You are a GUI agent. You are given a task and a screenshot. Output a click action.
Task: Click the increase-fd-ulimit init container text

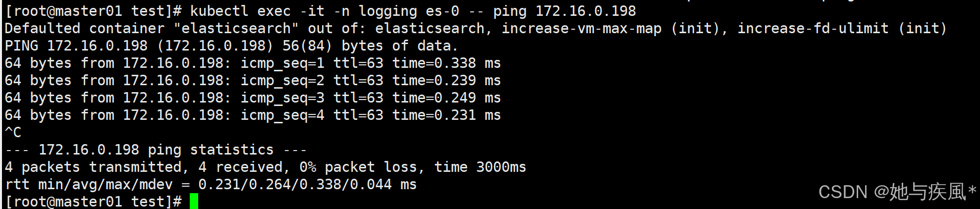842,29
